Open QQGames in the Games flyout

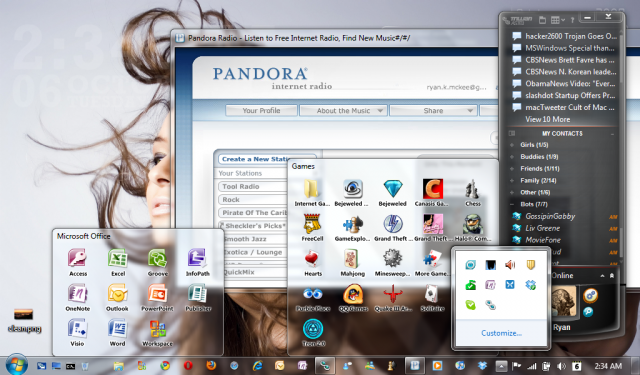(353, 298)
